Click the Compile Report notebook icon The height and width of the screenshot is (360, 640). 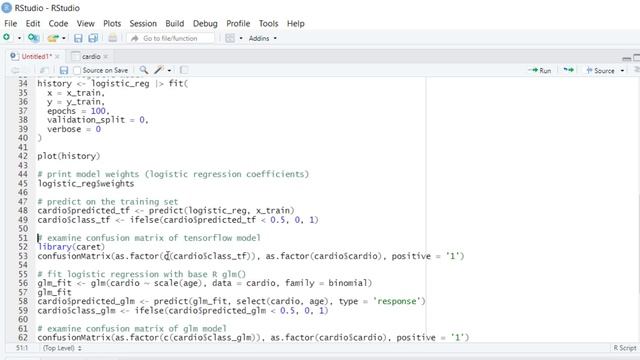click(184, 70)
